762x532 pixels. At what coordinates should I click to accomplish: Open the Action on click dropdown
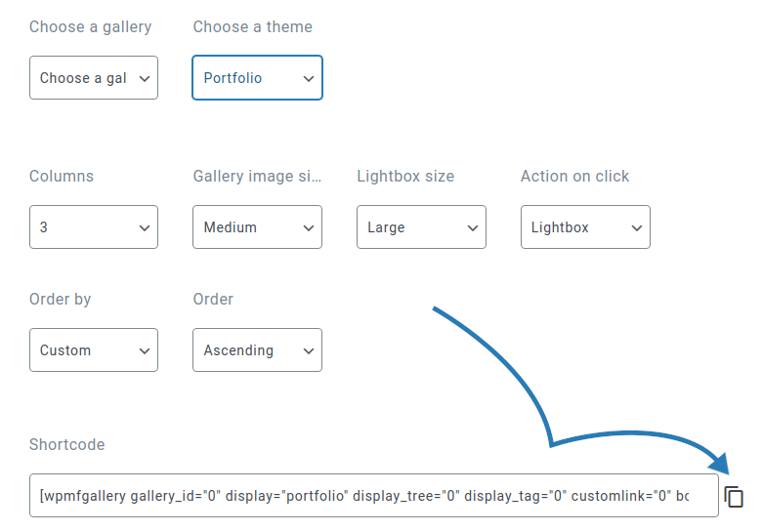(x=584, y=227)
